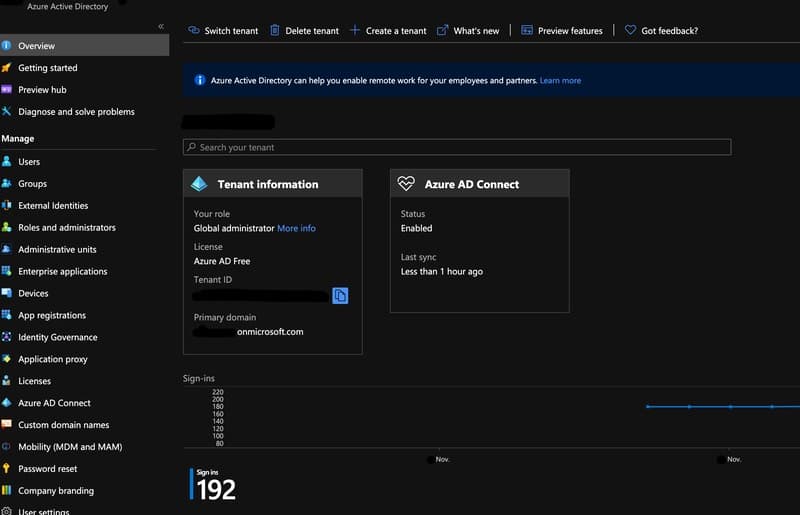This screenshot has height=515, width=800.
Task: Click the Diagnose and solve problems wrench icon
Action: 6,111
